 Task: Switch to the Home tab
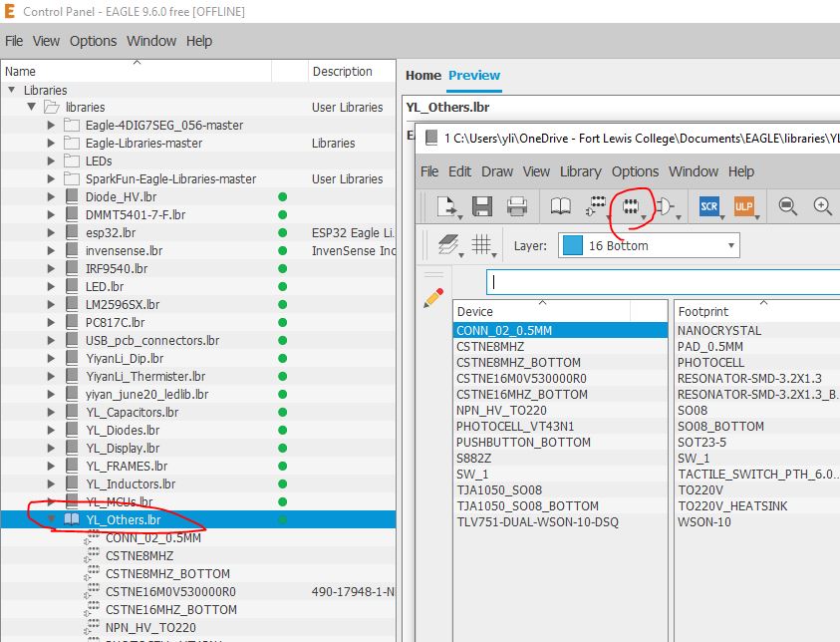tap(423, 75)
